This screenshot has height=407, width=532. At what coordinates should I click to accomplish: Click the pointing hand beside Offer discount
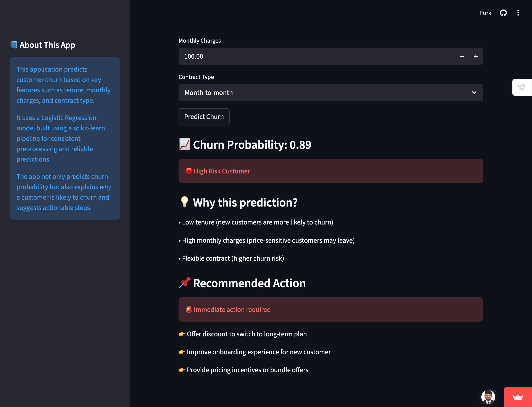pyautogui.click(x=182, y=334)
